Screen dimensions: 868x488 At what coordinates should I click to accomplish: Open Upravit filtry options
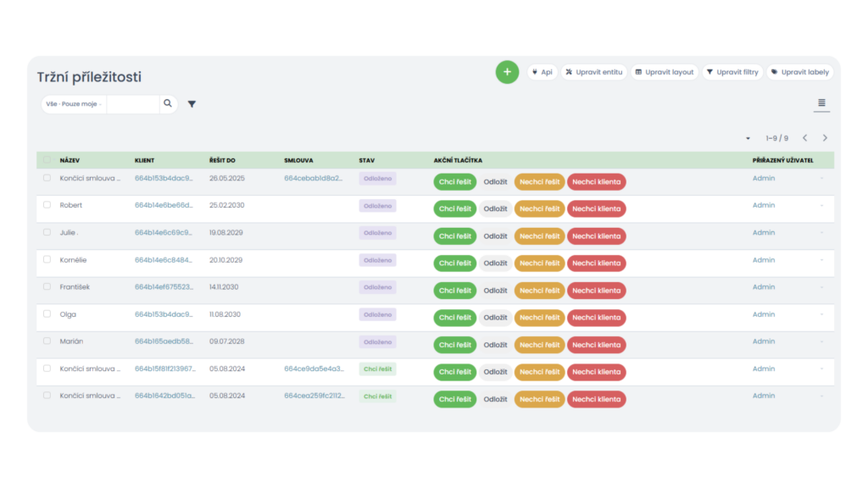[x=732, y=72]
